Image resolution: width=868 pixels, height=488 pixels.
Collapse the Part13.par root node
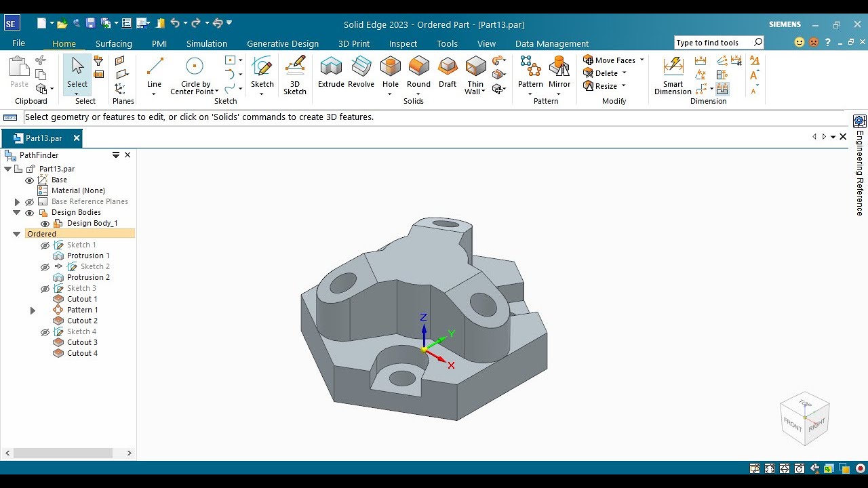coord(8,169)
